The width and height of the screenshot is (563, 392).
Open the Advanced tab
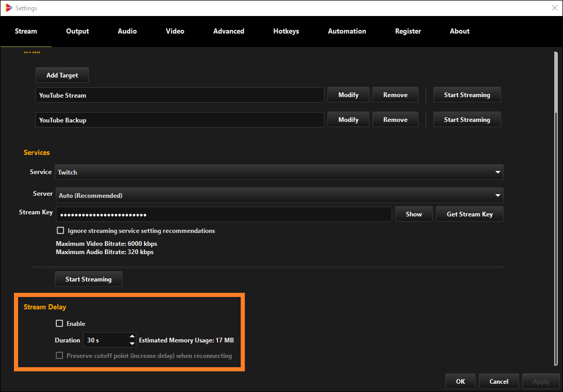coord(229,31)
